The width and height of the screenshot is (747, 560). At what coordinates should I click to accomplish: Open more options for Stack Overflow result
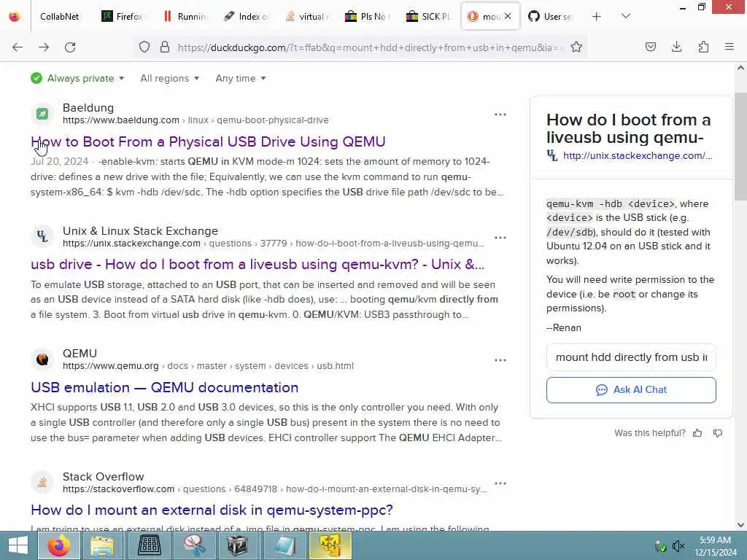tap(500, 483)
